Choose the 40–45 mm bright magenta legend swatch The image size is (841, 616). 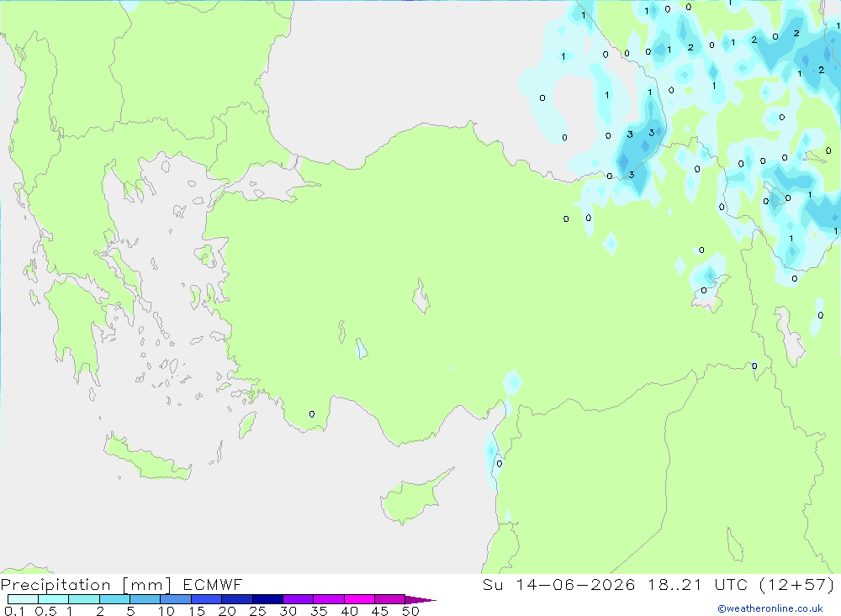coord(359,599)
